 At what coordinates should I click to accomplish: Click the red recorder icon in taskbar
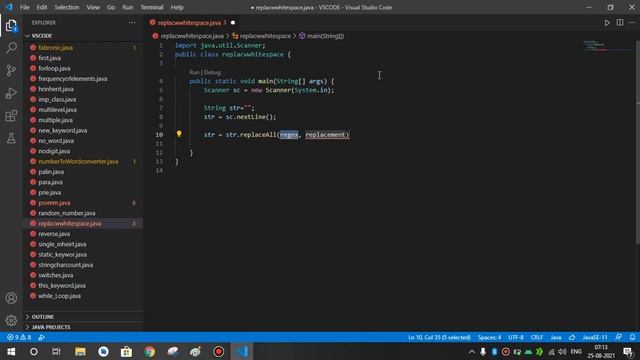[219, 351]
